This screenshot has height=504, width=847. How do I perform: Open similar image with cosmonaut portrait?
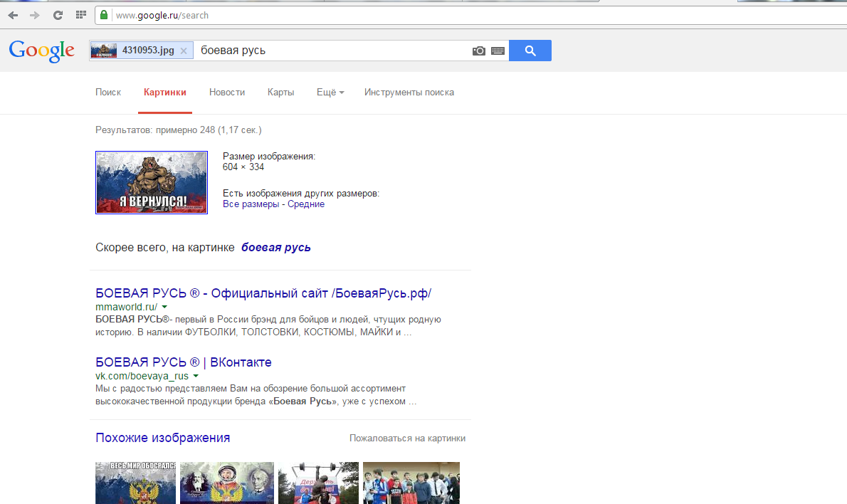click(x=227, y=483)
